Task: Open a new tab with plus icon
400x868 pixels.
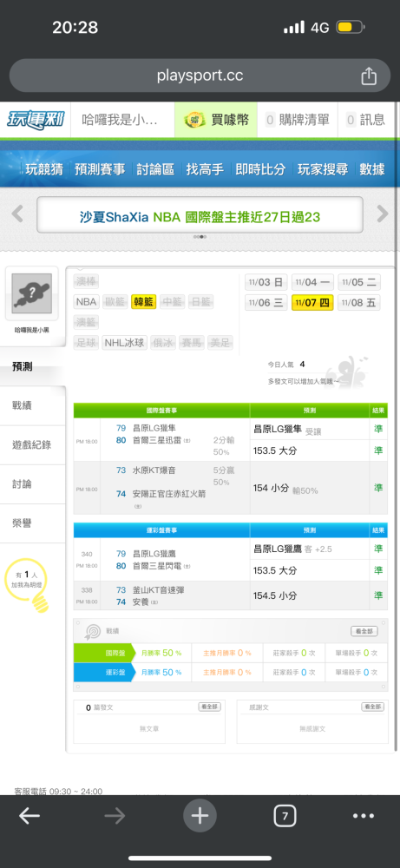Action: point(200,815)
